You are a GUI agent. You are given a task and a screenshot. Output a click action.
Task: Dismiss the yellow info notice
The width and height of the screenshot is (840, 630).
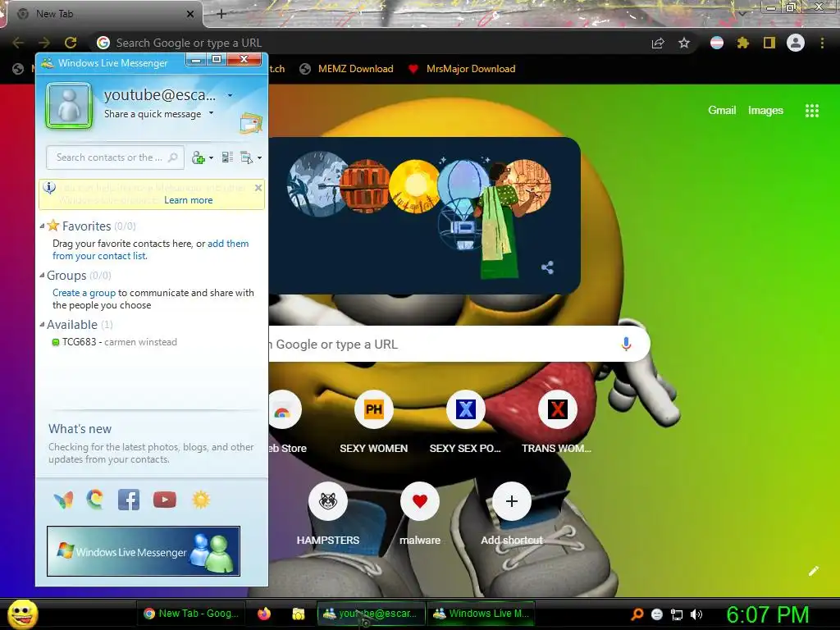[x=258, y=188]
